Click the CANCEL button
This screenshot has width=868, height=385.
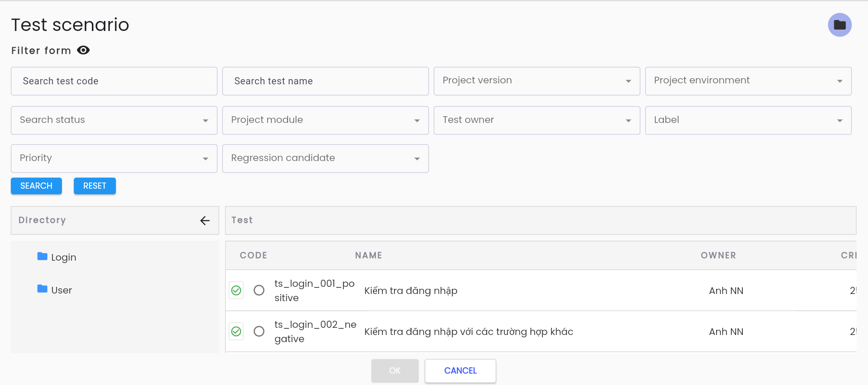460,371
